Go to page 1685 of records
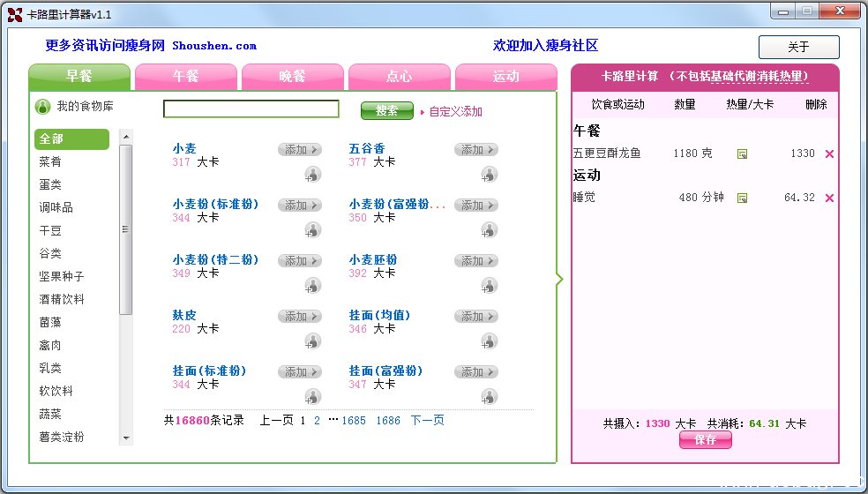 point(354,421)
